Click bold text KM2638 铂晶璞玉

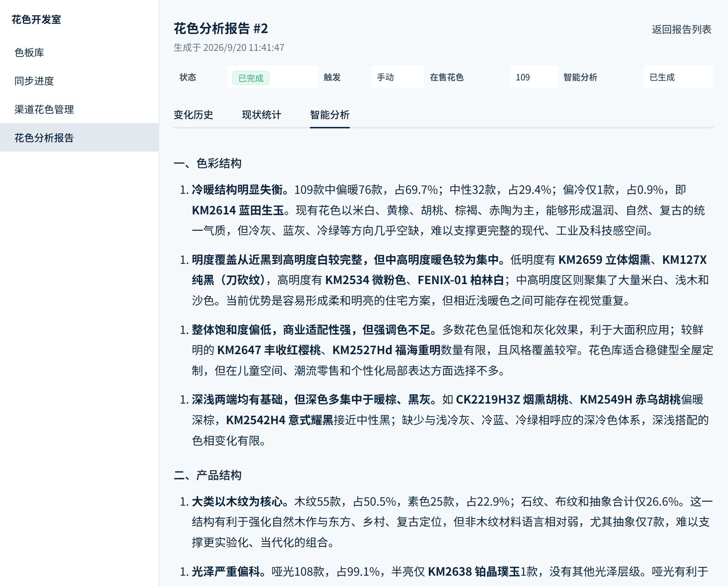coord(474,571)
